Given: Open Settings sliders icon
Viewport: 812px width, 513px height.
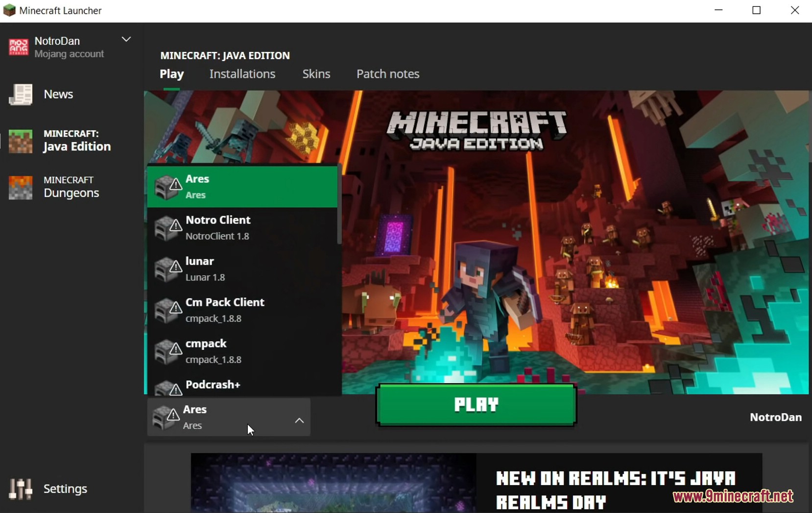Looking at the screenshot, I should (x=21, y=489).
